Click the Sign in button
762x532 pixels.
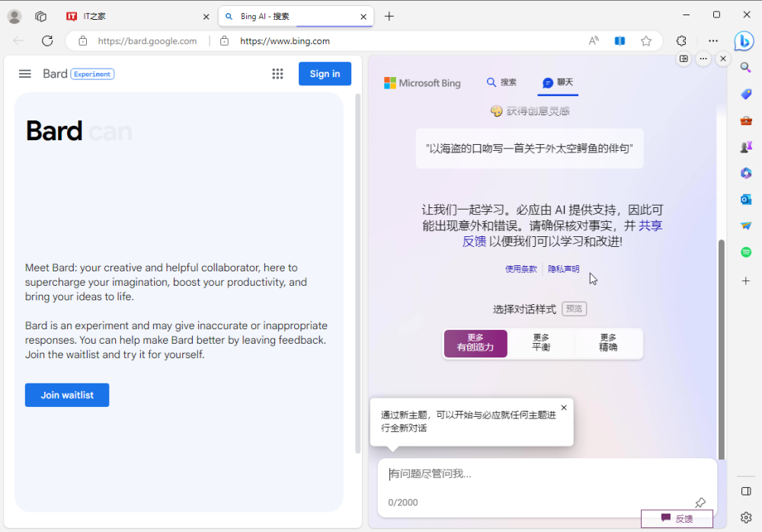[x=325, y=74]
